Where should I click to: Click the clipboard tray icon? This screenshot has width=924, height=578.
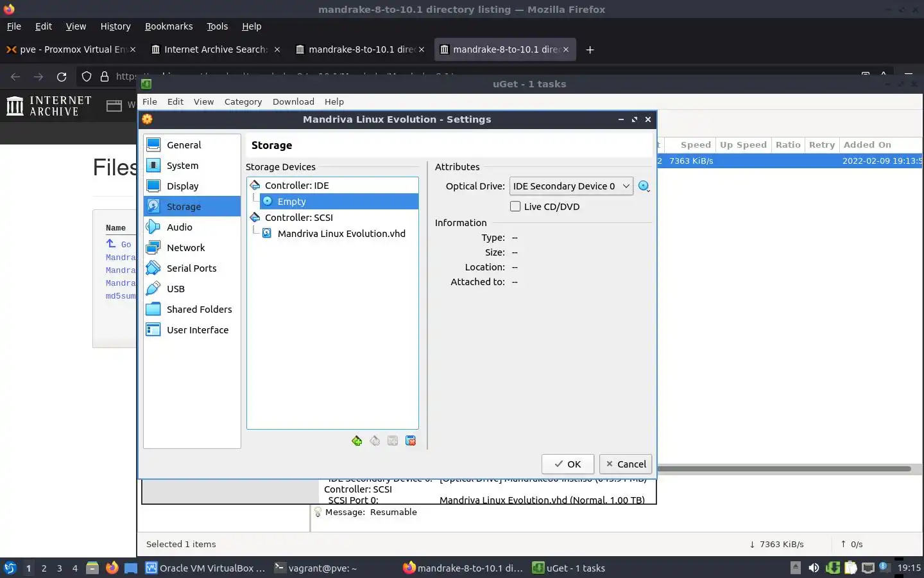[x=850, y=568]
